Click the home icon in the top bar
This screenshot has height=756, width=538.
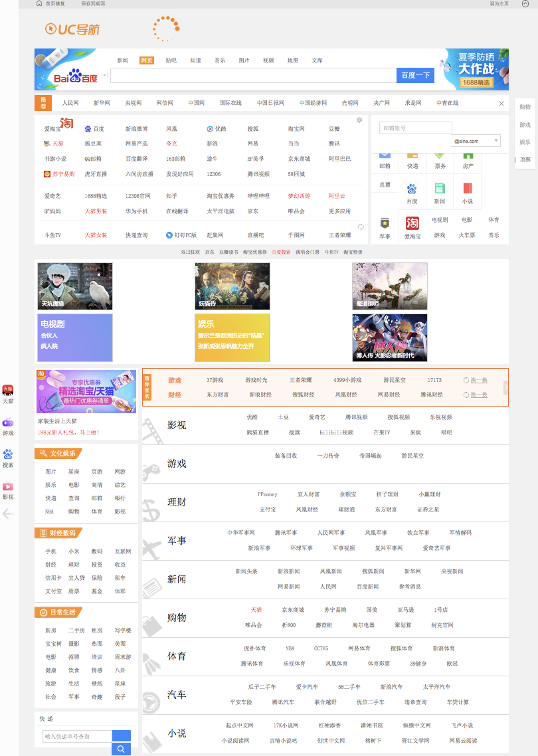(39, 3)
